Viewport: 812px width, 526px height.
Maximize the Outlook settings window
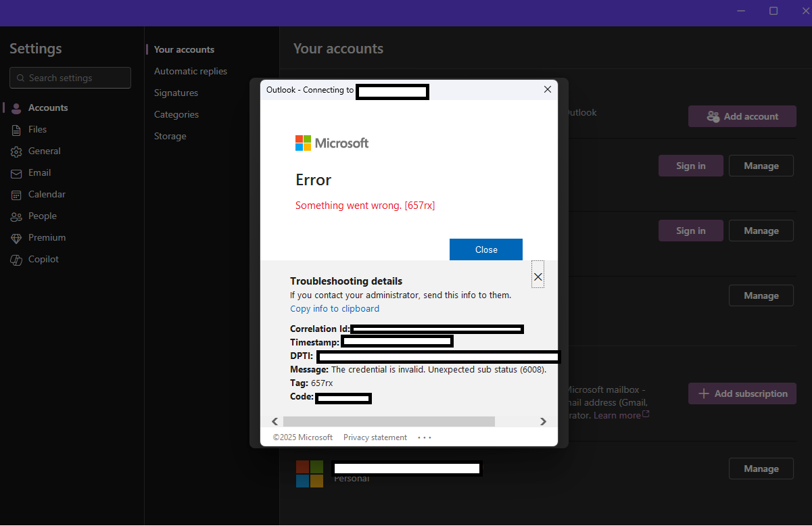pyautogui.click(x=773, y=11)
